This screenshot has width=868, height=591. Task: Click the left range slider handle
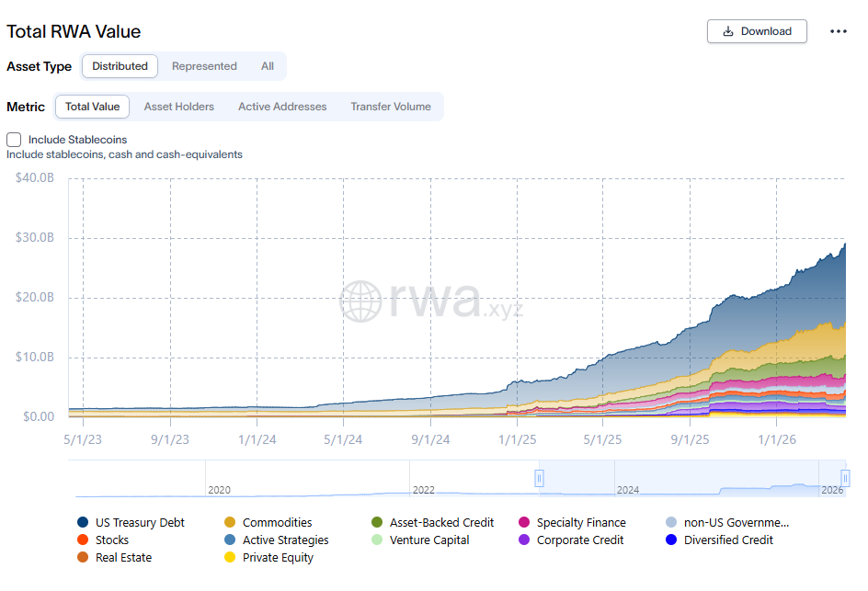tap(539, 478)
